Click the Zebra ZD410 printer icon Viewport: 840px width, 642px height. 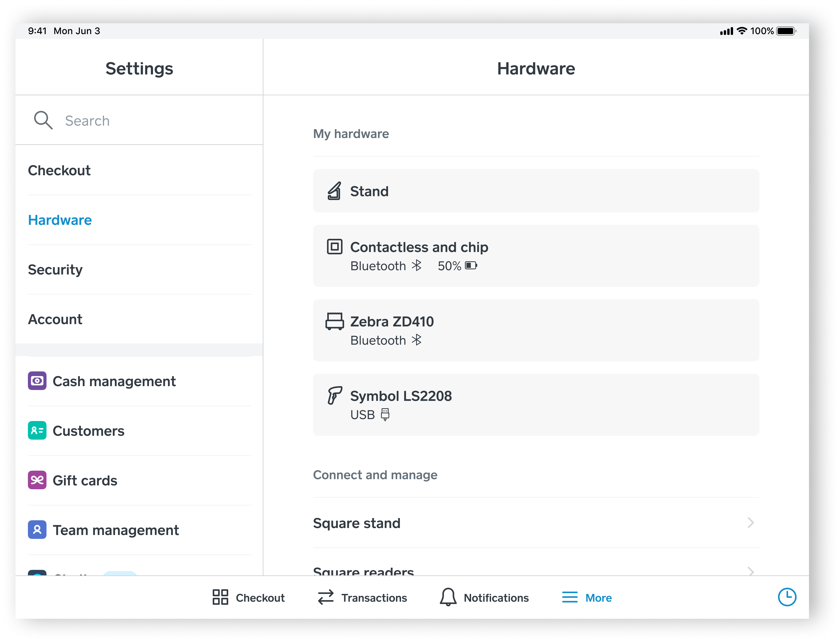click(335, 321)
